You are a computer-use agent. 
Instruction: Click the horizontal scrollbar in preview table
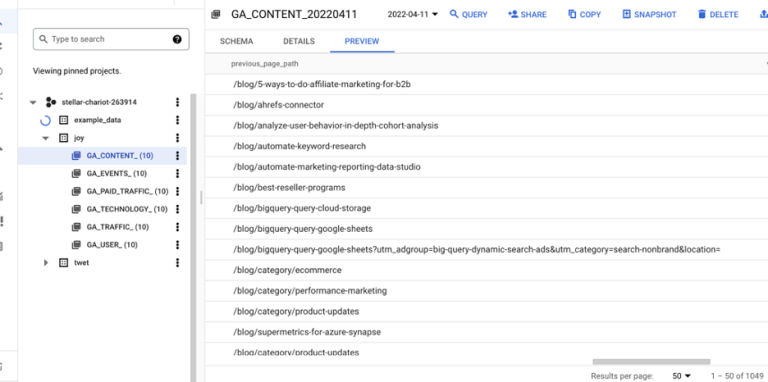(x=651, y=362)
